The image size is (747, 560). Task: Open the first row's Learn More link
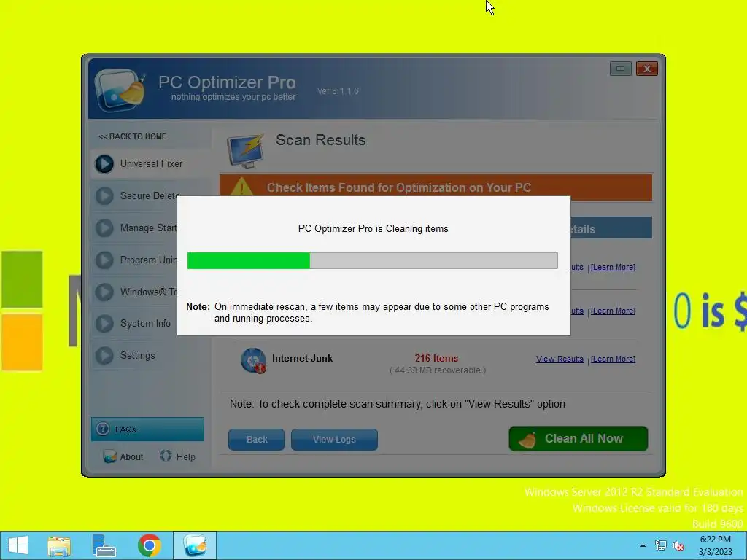[613, 267]
